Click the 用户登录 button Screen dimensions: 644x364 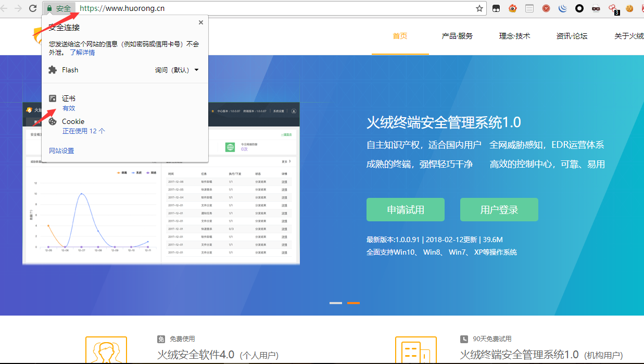[499, 209]
